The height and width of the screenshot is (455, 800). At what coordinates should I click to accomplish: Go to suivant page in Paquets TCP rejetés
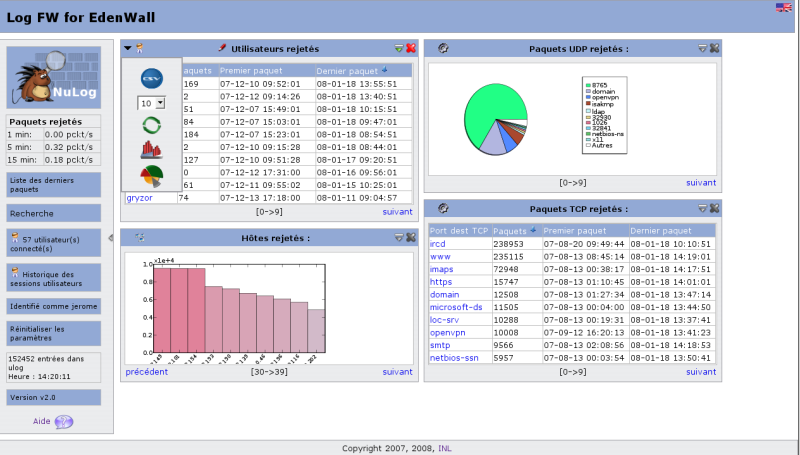701,372
